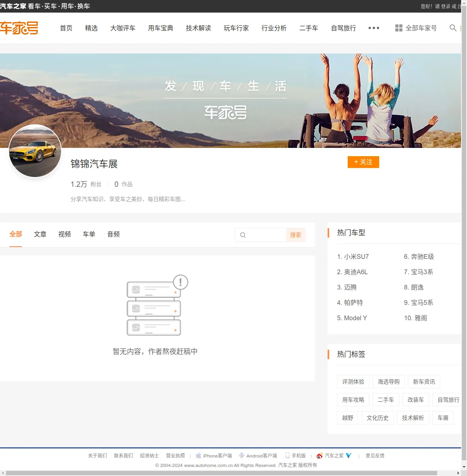Select the 改装车 tag
Viewport: 467px width, 476px height.
click(x=416, y=400)
